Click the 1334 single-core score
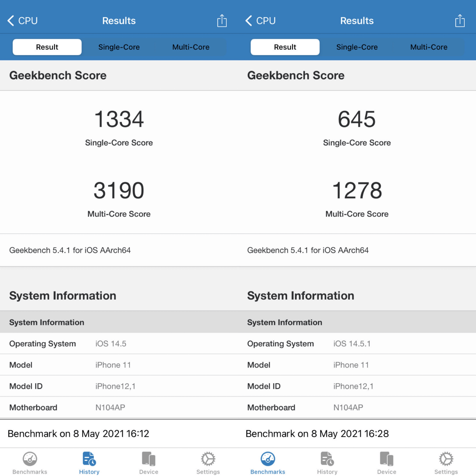Viewport: 476px width, 476px height. pos(119,119)
